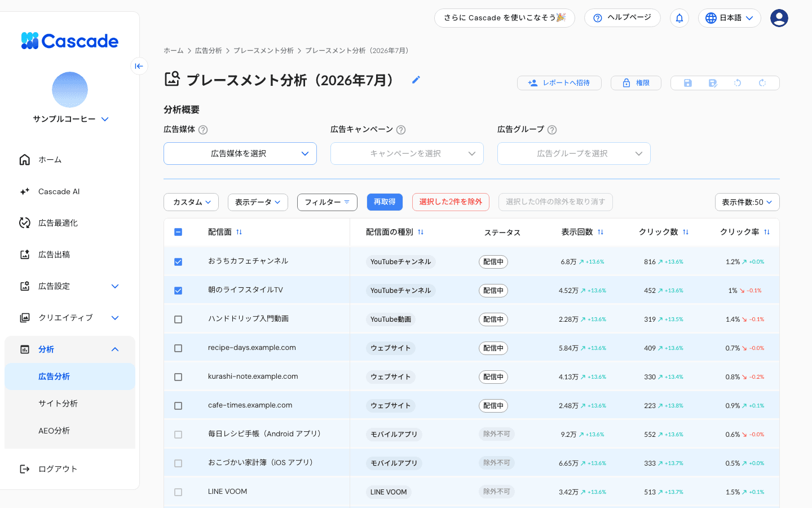Expand the クリエイティブ sidebar section

coord(115,318)
